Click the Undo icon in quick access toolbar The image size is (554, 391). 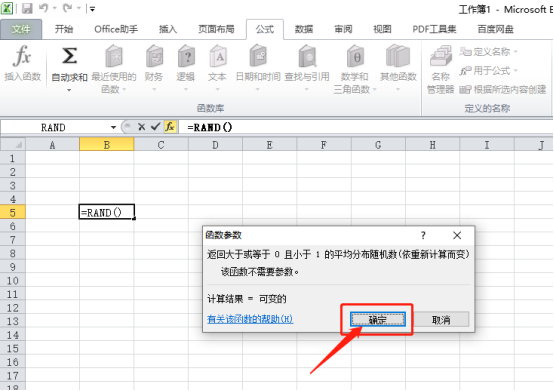43,8
